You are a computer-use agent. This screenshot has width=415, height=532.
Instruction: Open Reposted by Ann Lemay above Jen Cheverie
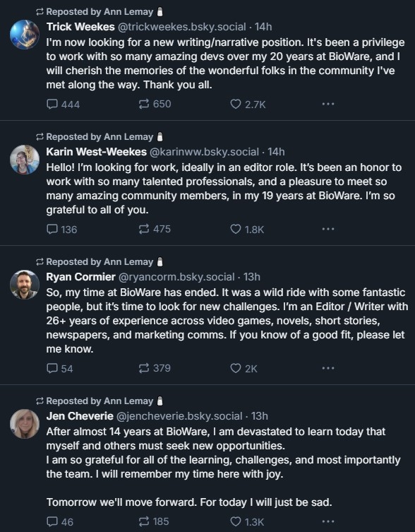100,401
